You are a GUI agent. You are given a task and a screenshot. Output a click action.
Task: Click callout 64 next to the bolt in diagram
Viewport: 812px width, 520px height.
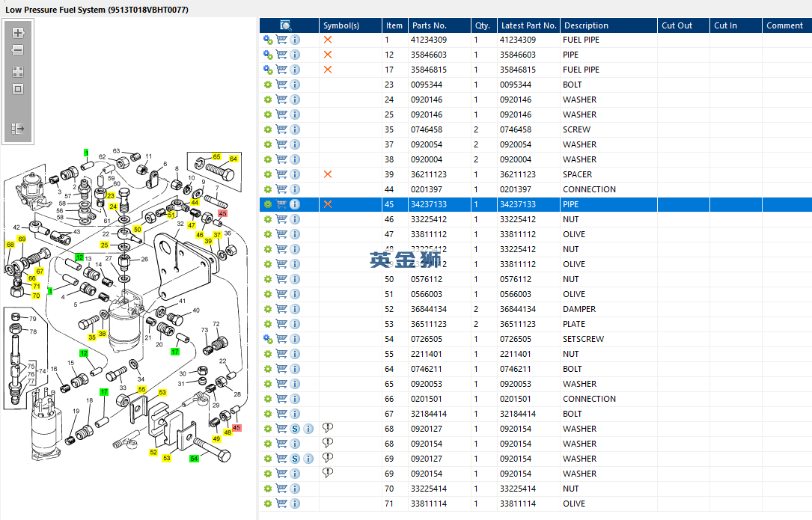[233, 159]
